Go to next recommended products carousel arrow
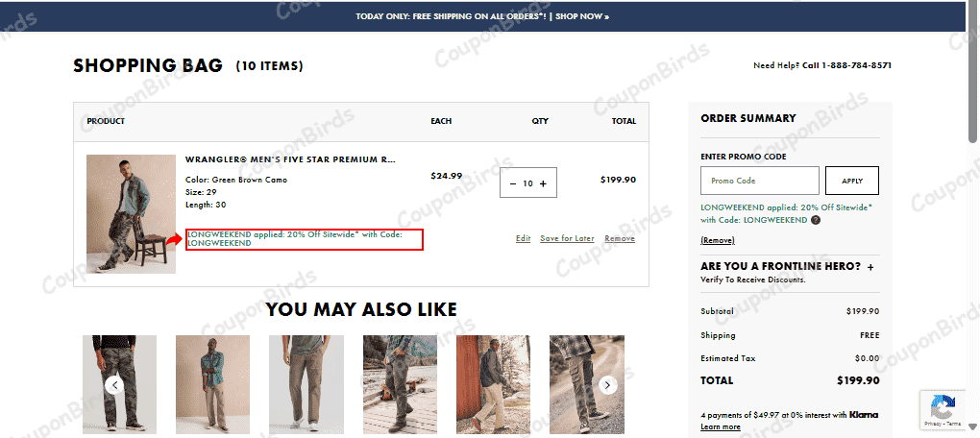980x438 pixels. point(608,385)
